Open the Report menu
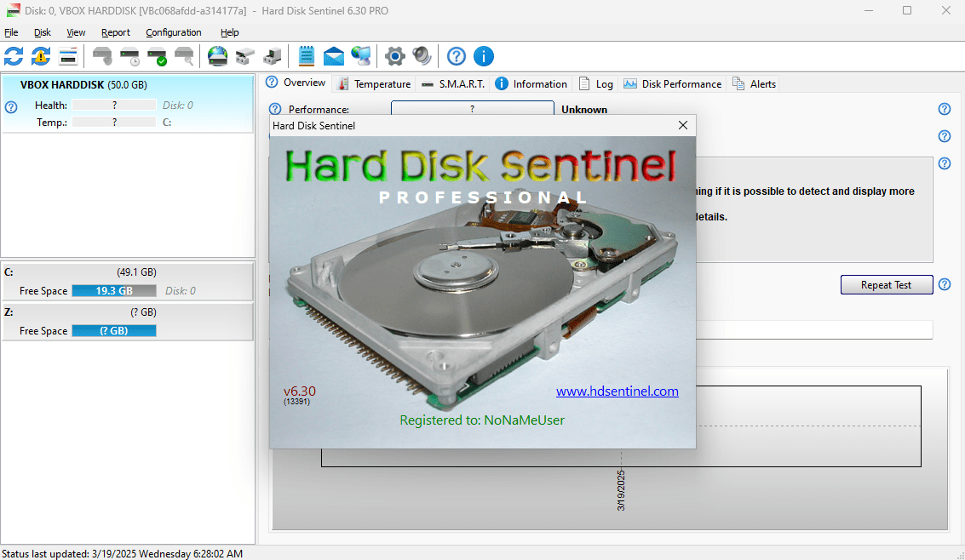This screenshot has height=560, width=965. point(116,32)
